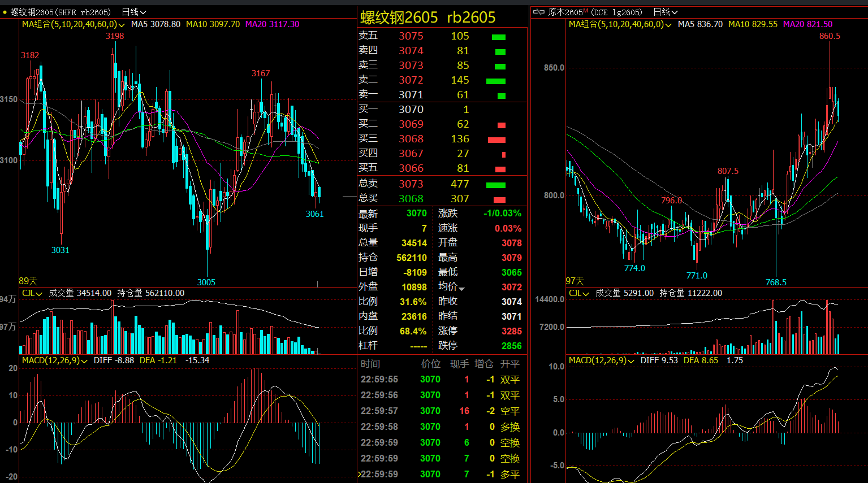Click the 价位 column header
Screen dimensions: 868x483
coord(430,364)
